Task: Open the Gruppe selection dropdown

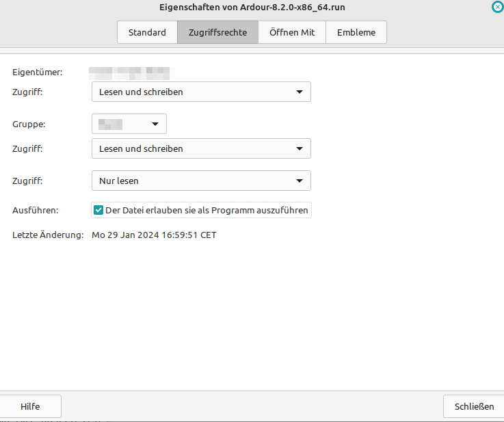Action: point(129,124)
